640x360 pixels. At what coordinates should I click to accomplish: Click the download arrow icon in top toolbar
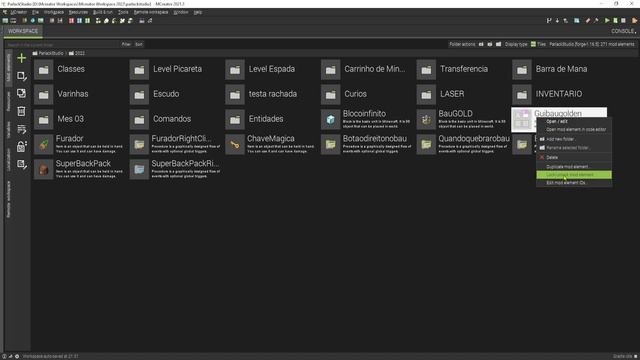(x=557, y=20)
